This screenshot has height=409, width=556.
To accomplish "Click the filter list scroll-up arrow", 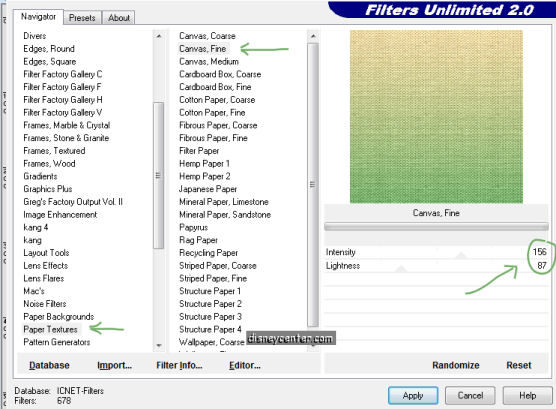I will (313, 36).
